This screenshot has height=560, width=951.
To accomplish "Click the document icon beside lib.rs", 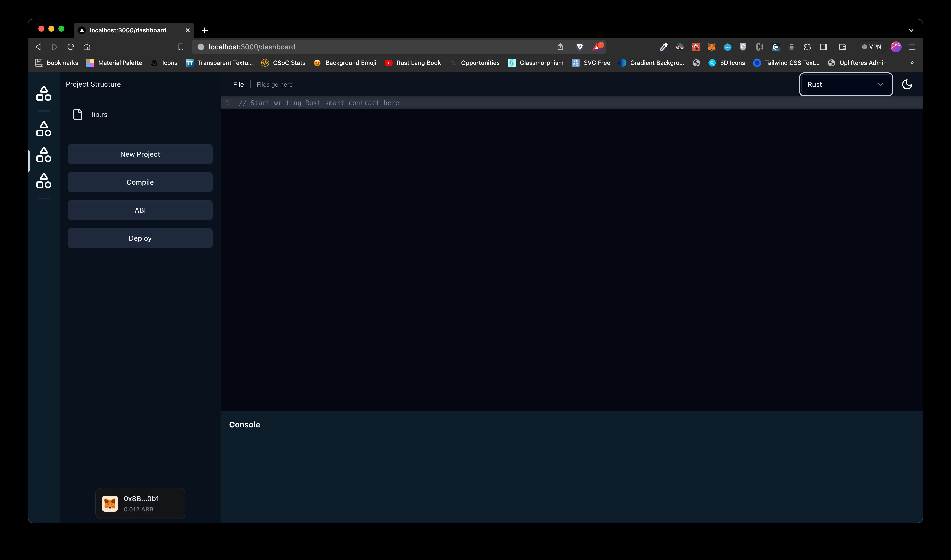I will (78, 114).
